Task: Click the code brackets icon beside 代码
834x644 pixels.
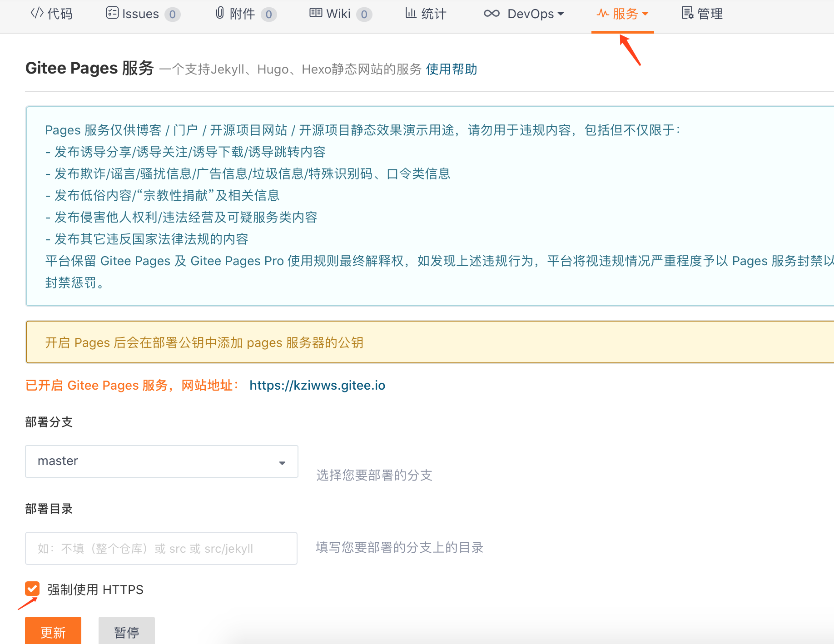Action: click(37, 13)
